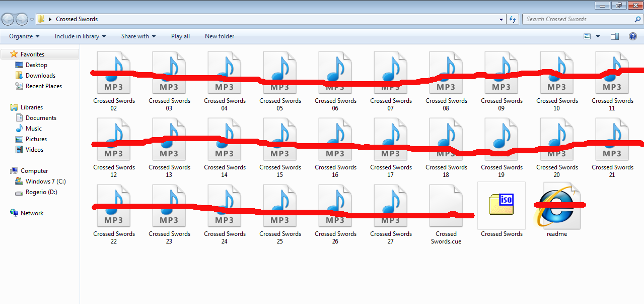The width and height of the screenshot is (644, 304).
Task: Expand the change view options arrow
Action: (598, 36)
